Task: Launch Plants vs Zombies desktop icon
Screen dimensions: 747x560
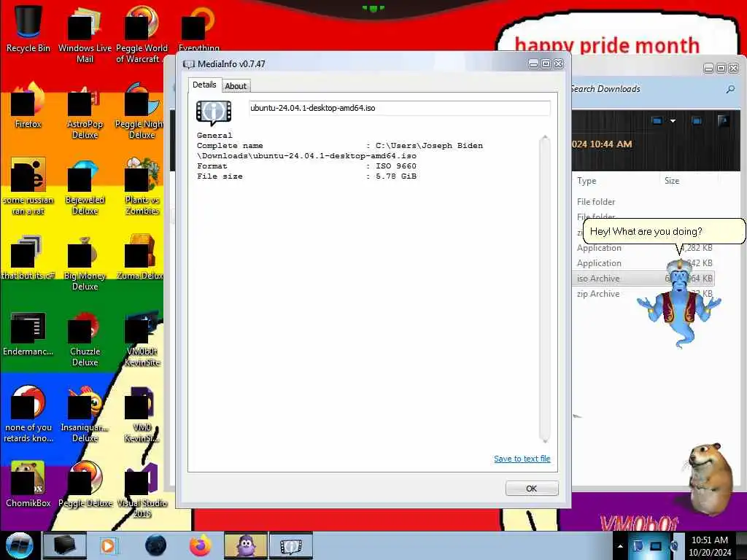Action: pos(142,187)
